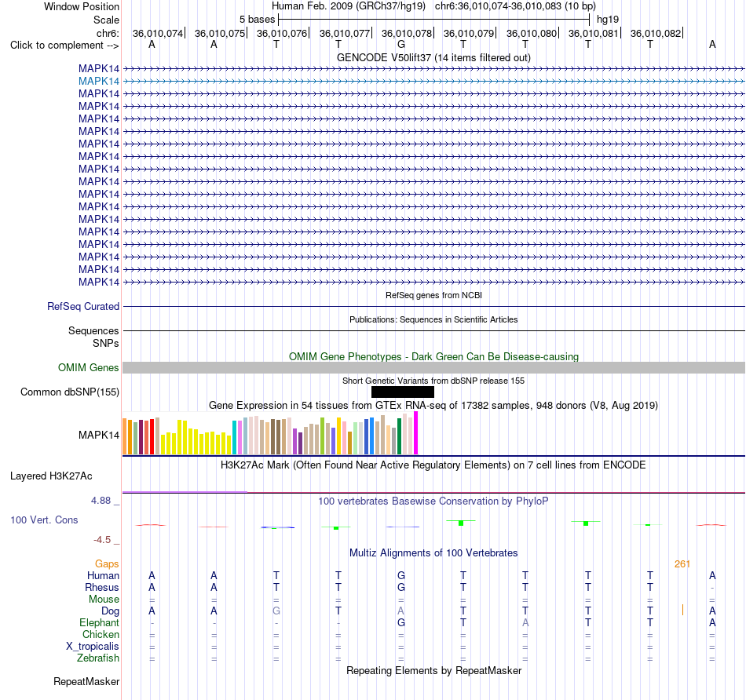746x700 pixels.
Task: Click the 4.88 PhyloP upper value
Action: tap(101, 500)
